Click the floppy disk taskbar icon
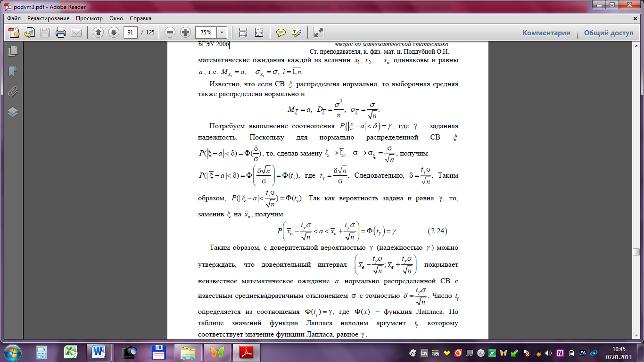The image size is (644, 362). 158,352
